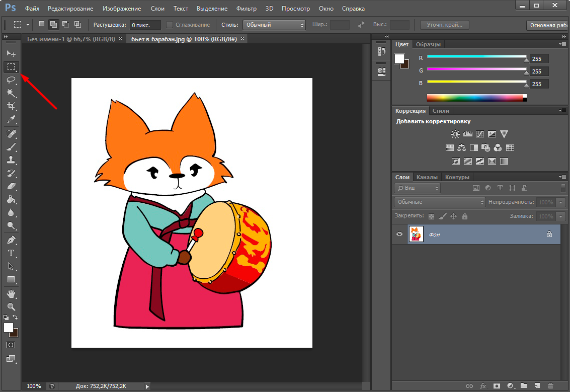Open the Стиль dropdown set to Обычный
This screenshot has width=570, height=392.
pyautogui.click(x=274, y=25)
